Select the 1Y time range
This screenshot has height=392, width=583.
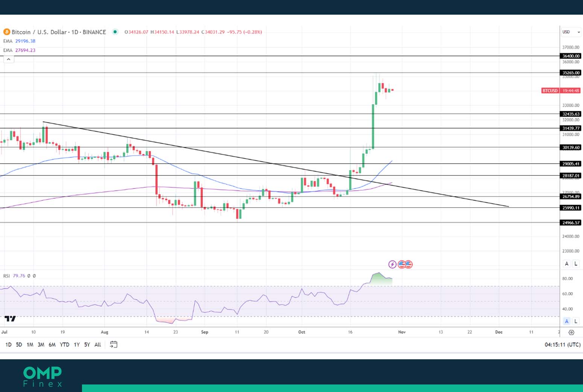pos(77,345)
